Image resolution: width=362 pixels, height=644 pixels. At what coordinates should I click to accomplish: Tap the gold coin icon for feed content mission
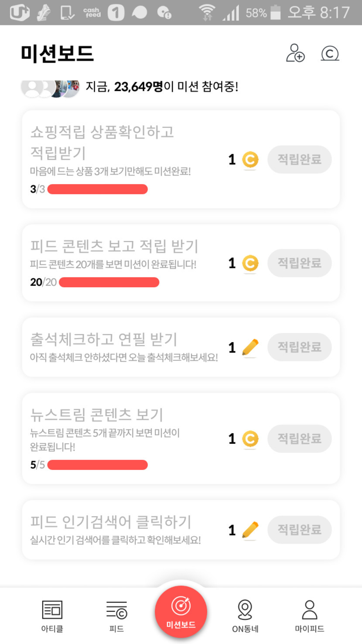pos(250,264)
